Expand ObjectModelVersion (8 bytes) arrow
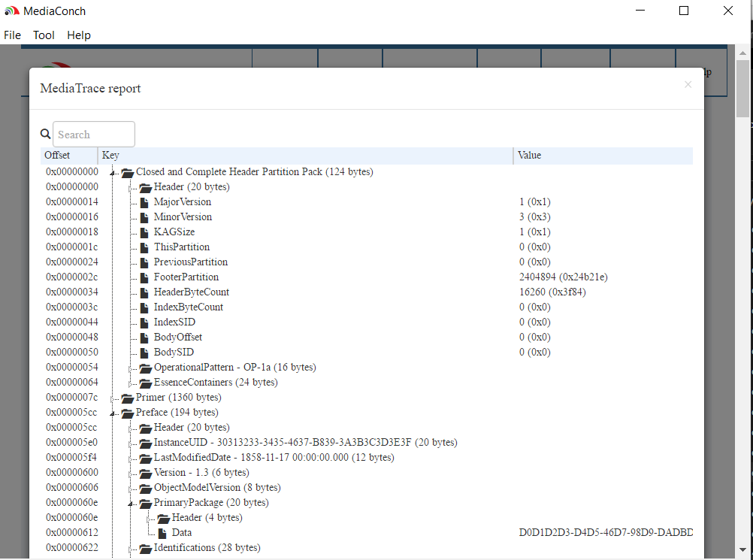753x560 pixels. point(130,489)
